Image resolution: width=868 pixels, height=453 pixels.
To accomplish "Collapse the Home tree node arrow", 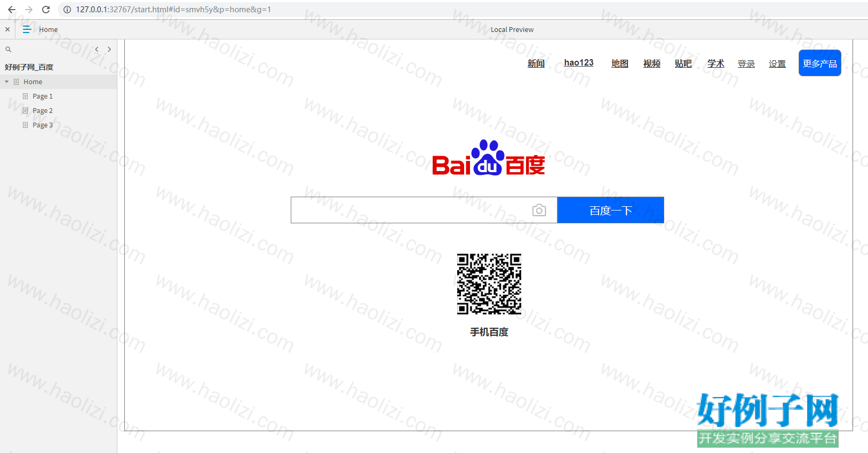I will click(6, 82).
